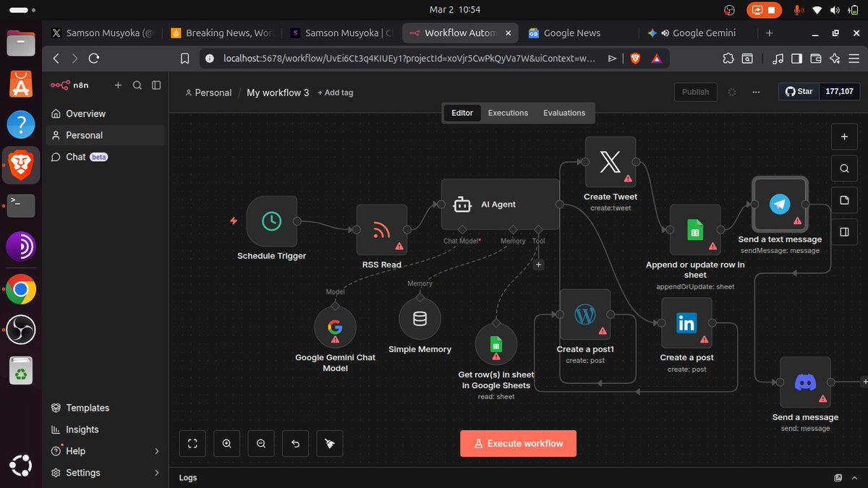Open the workflow more options ellipsis menu
The width and height of the screenshot is (868, 488).
(x=756, y=92)
